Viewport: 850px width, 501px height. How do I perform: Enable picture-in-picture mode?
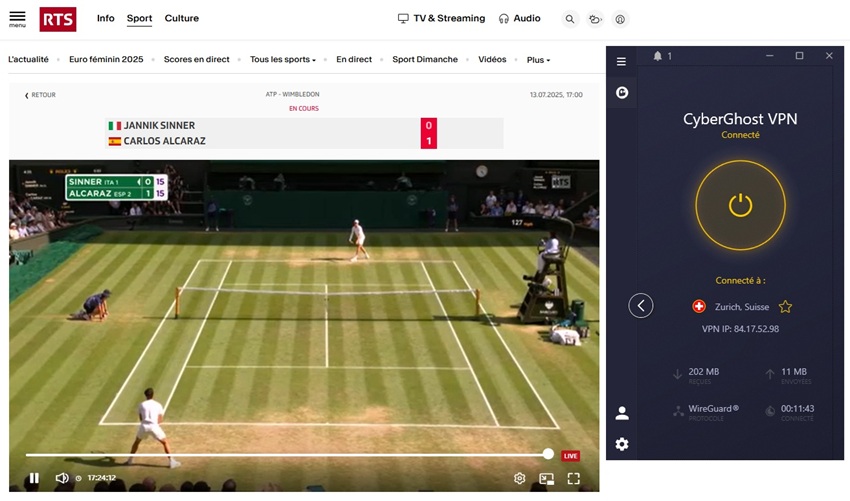546,478
